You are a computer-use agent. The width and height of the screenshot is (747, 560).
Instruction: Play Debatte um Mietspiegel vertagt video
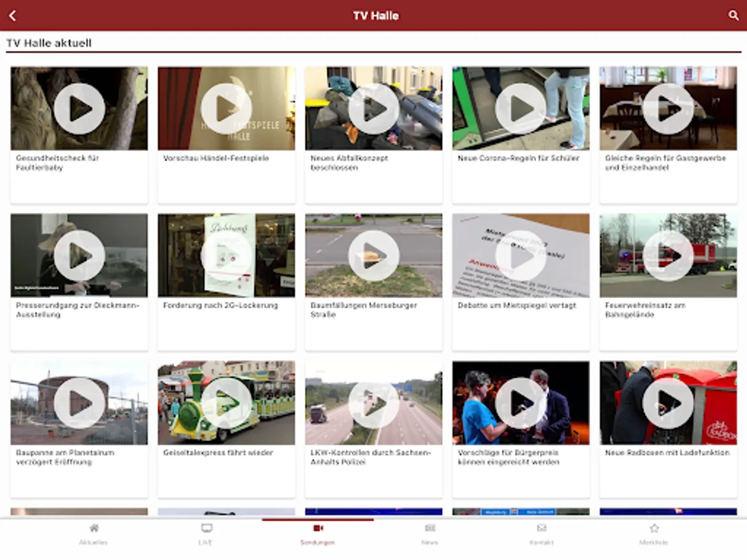click(x=521, y=256)
